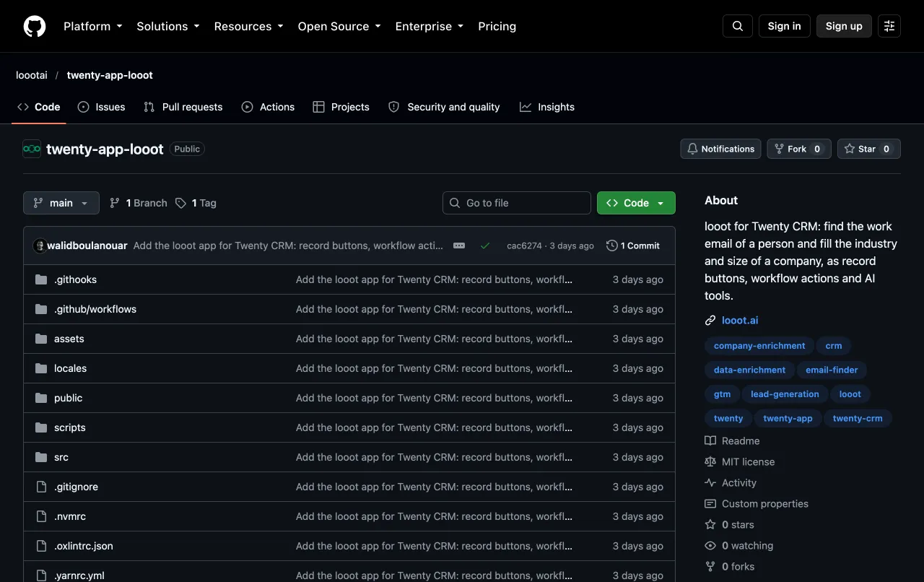Expand the Platform menu
The image size is (924, 582).
(93, 26)
